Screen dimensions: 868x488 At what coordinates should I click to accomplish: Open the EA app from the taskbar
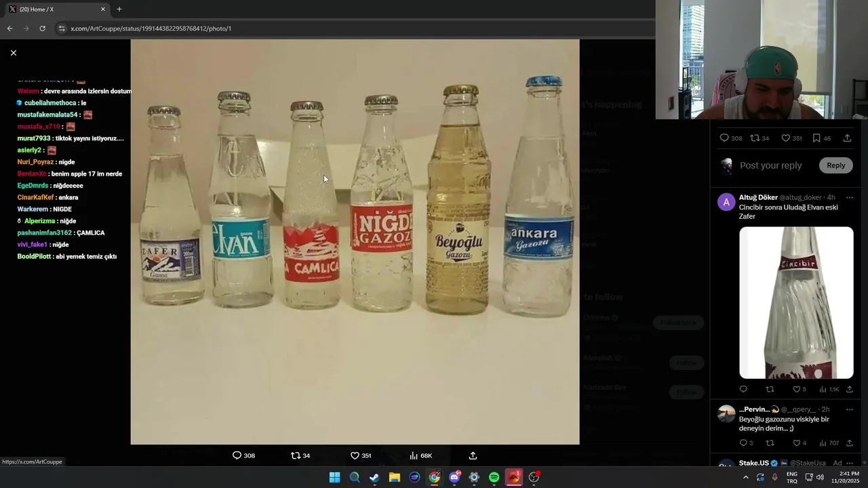514,477
